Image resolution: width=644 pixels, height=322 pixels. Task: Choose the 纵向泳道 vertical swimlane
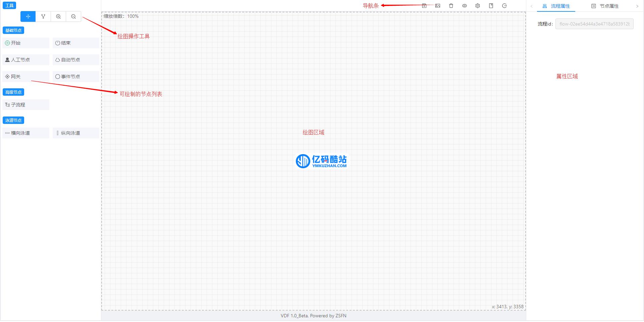(76, 133)
